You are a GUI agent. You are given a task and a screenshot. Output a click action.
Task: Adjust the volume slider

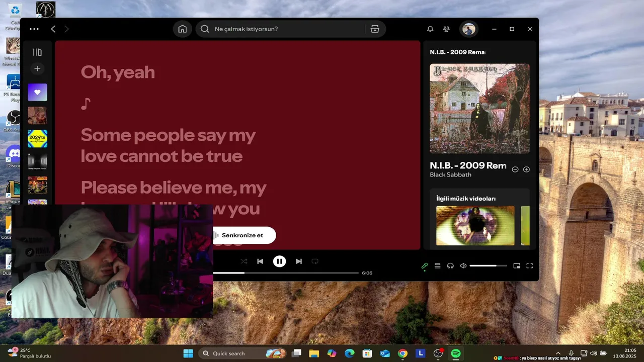(x=488, y=265)
